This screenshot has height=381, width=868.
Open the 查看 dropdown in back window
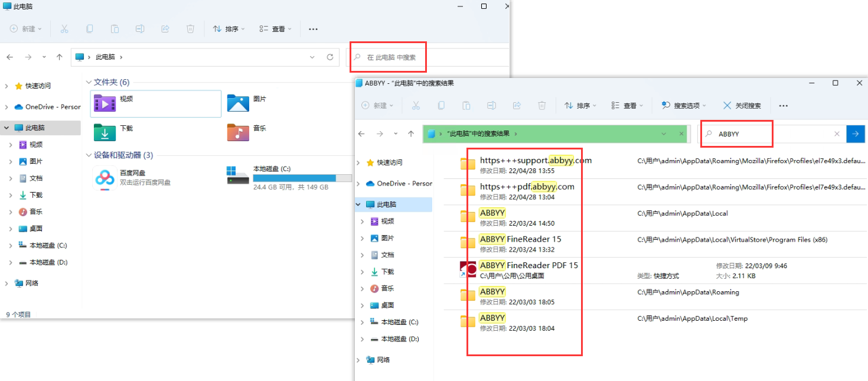[275, 29]
